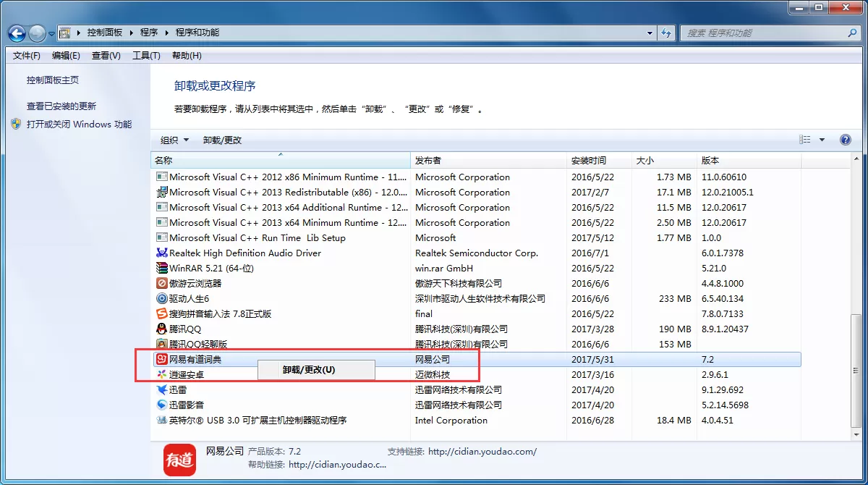Click 控制面板 in the breadcrumb
This screenshot has height=485, width=868.
tap(105, 33)
